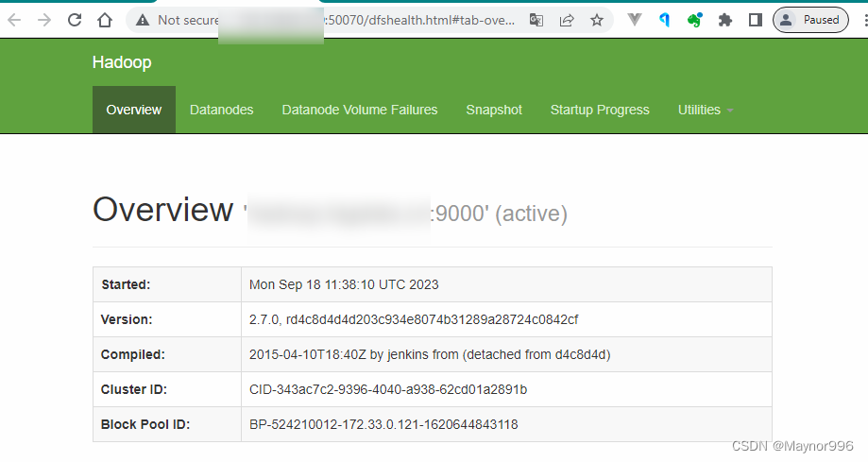Select the 'BP-524210012-172.33.0.121-1620644843118' value
The width and height of the screenshot is (868, 462).
click(383, 424)
